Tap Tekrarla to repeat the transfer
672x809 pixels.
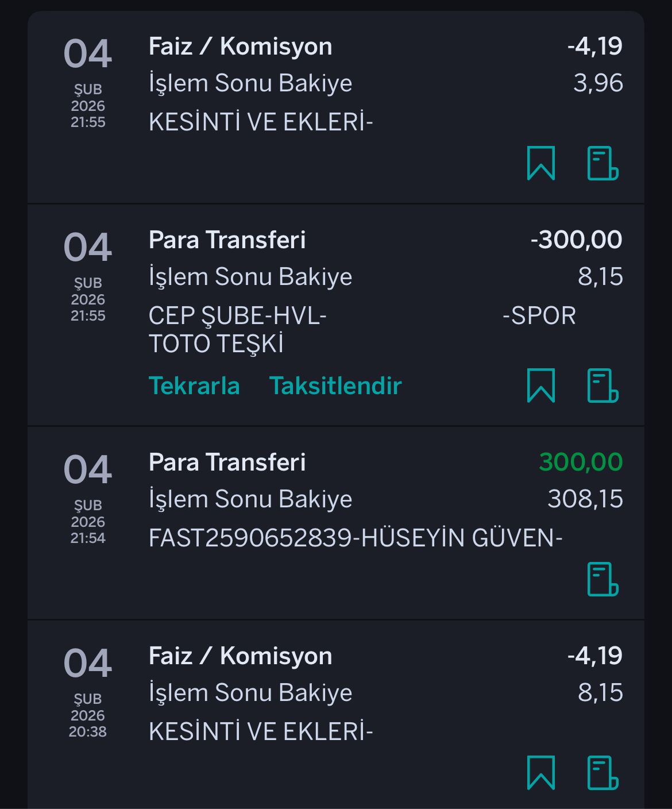click(194, 386)
